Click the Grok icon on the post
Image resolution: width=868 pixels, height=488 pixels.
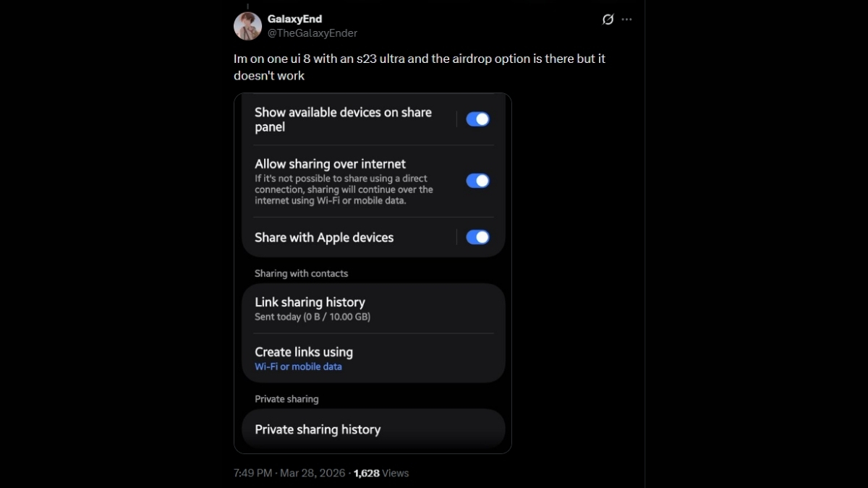[608, 20]
